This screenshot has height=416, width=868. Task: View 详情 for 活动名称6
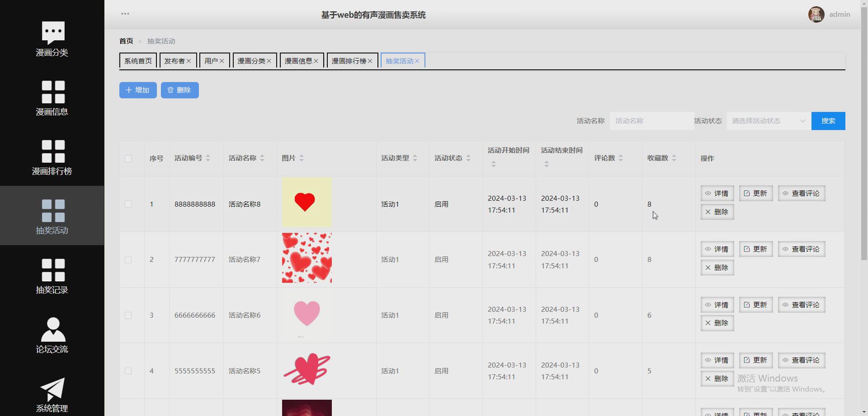(x=717, y=305)
